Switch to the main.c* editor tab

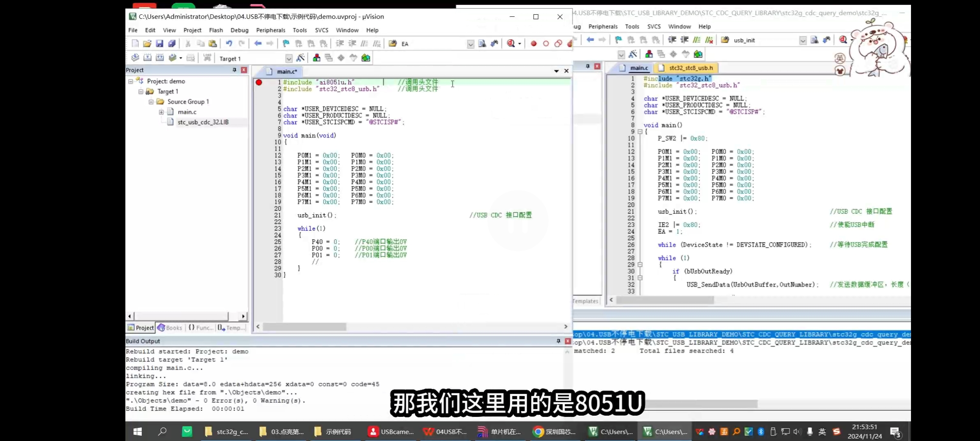click(283, 71)
